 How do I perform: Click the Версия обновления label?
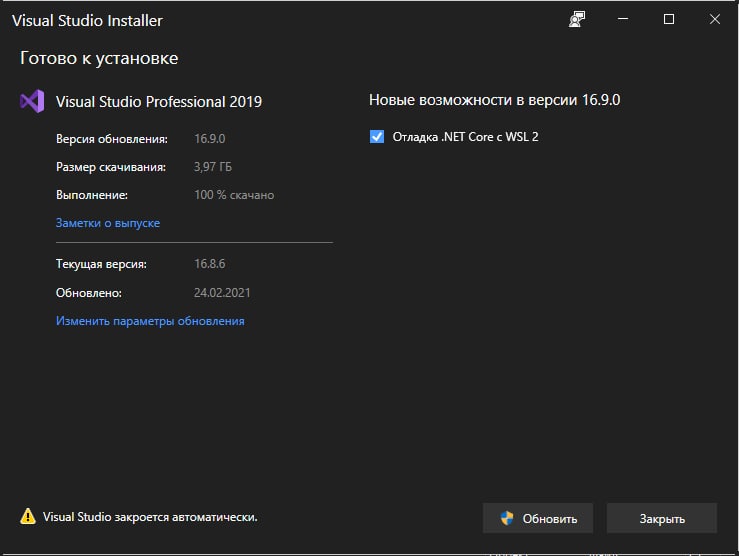(112, 139)
